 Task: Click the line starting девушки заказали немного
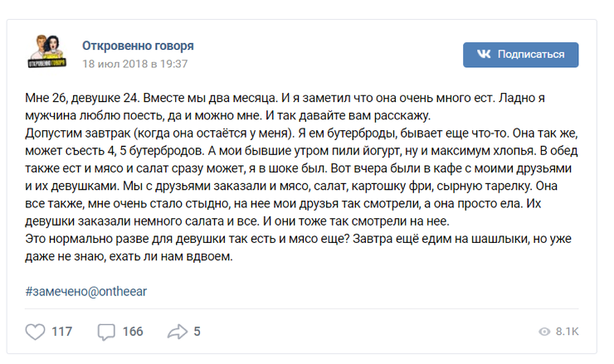(237, 221)
